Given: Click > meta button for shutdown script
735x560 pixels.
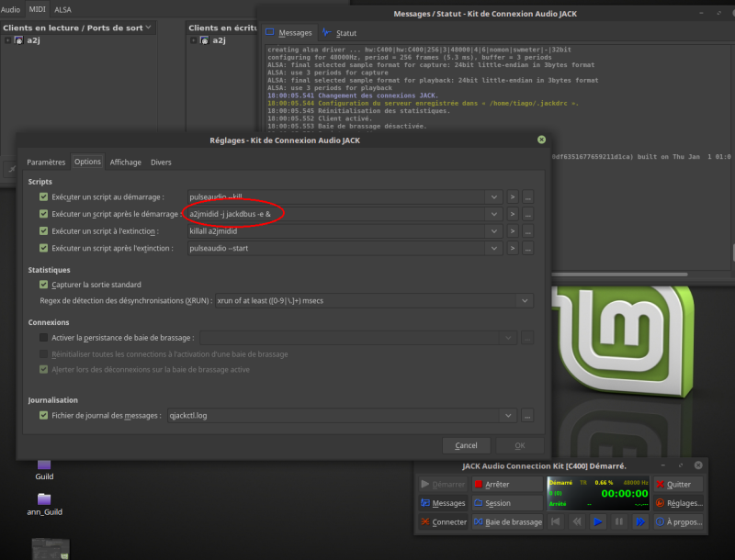Looking at the screenshot, I should pyautogui.click(x=513, y=231).
